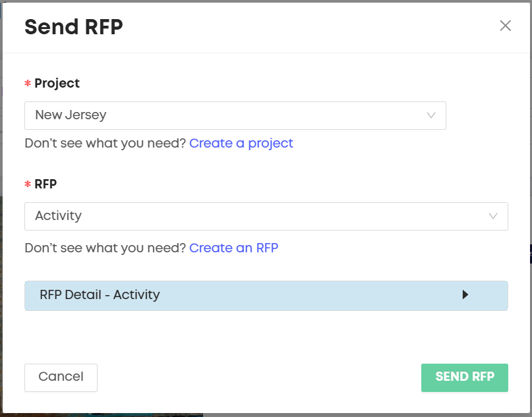Expand the RFP Detail - Activity section
This screenshot has width=532, height=417.
266,295
